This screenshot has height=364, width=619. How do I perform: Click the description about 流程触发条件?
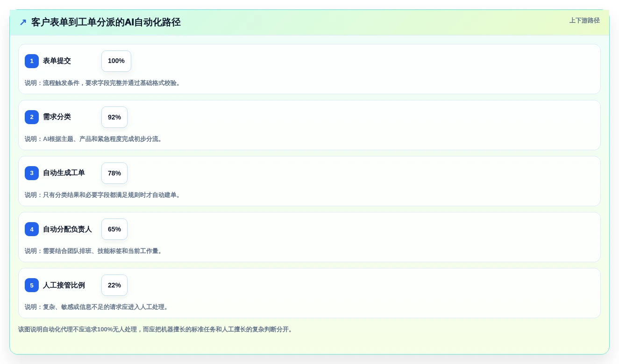103,83
